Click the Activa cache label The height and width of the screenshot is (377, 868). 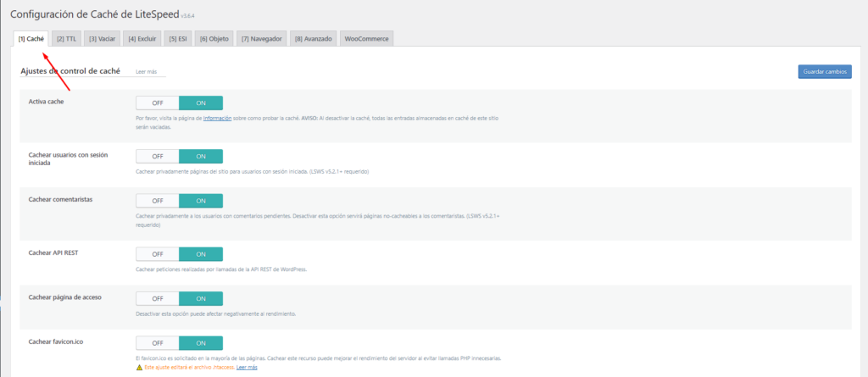tap(46, 102)
